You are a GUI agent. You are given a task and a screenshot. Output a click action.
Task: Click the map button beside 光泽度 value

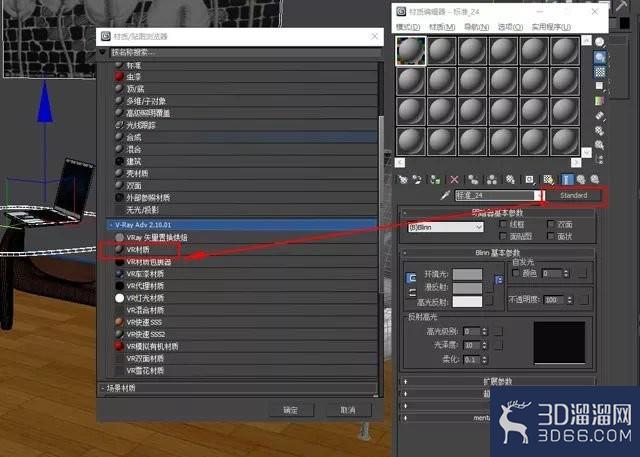[498, 345]
